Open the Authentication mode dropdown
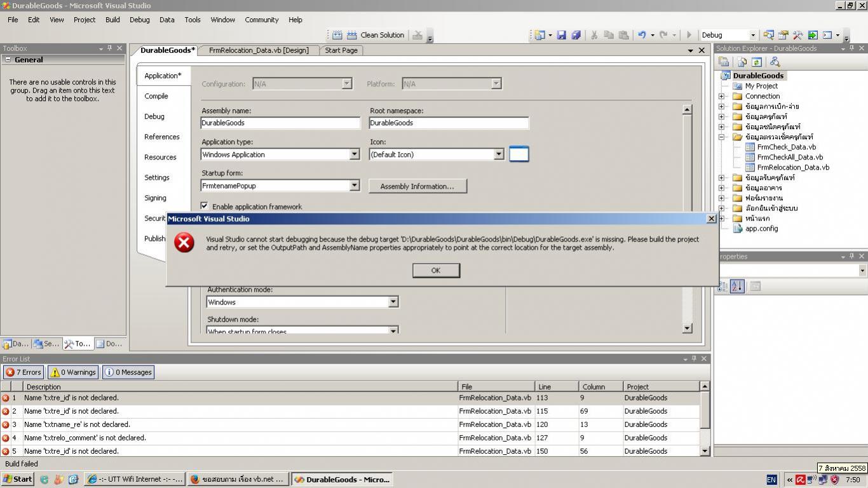Image resolution: width=868 pixels, height=488 pixels. [x=393, y=302]
